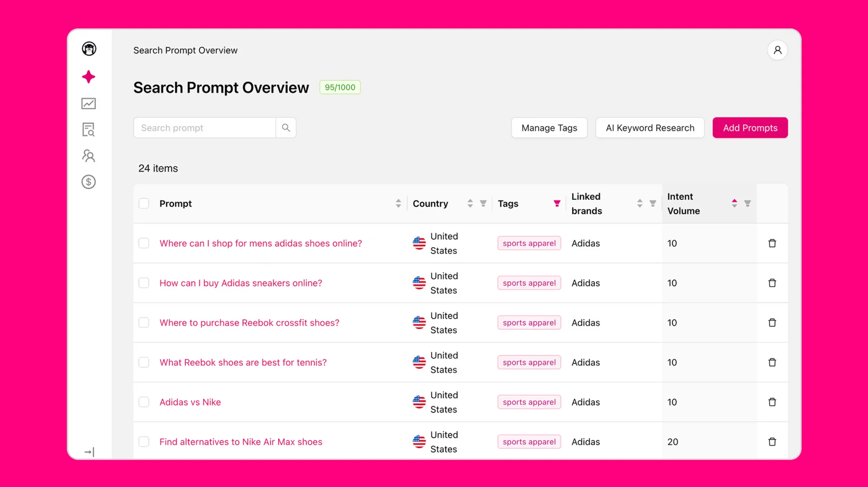Open 'Where to purchase Reebok crossfit shoes?' link
The image size is (868, 487).
pyautogui.click(x=249, y=323)
